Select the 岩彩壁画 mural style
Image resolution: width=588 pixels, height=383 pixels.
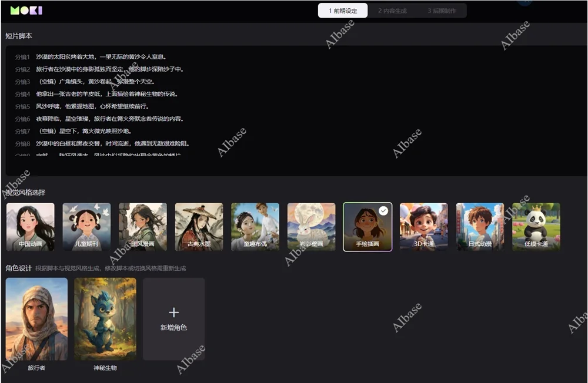(311, 227)
